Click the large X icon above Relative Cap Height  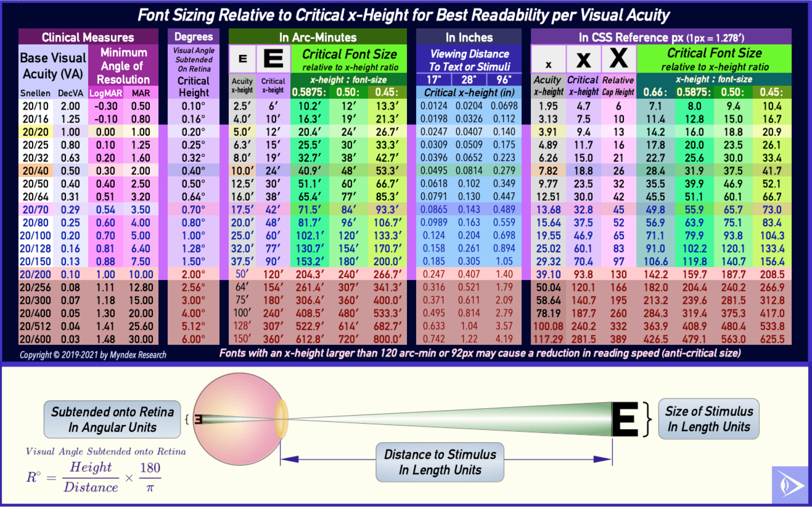pyautogui.click(x=619, y=58)
